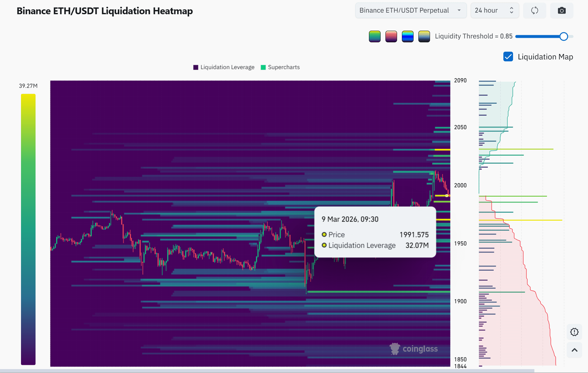This screenshot has width=588, height=373.
Task: Open the alert notification badge icon
Action: 574,332
